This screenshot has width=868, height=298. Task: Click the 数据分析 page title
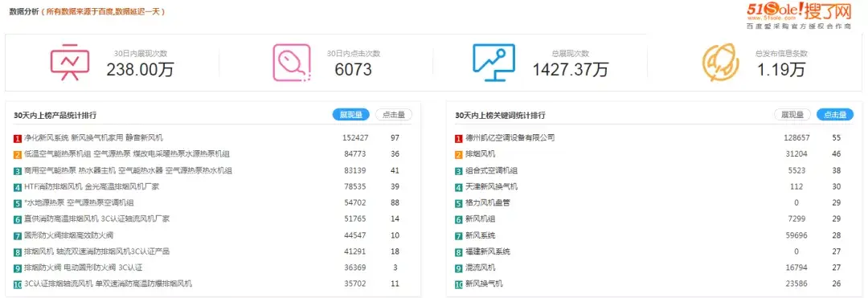[x=24, y=12]
